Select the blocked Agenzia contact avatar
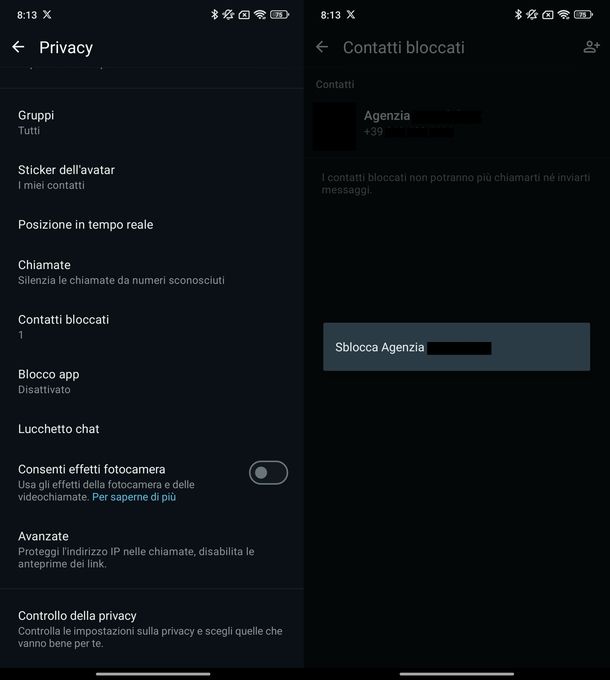 coord(334,125)
